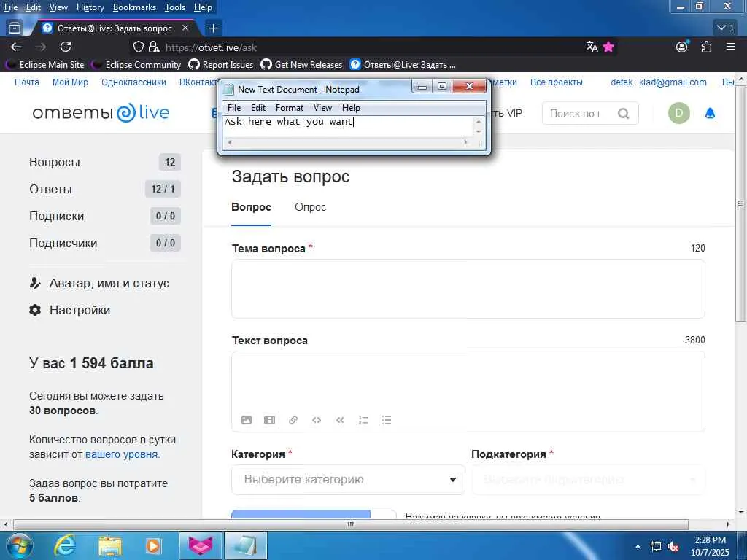747x560 pixels.
Task: Open Firefox Bookmarks menu
Action: point(134,7)
